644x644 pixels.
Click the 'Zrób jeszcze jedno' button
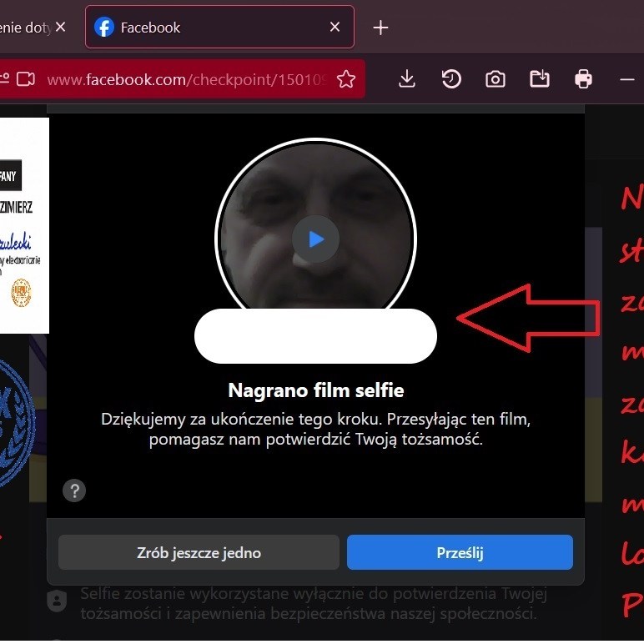[x=199, y=552]
